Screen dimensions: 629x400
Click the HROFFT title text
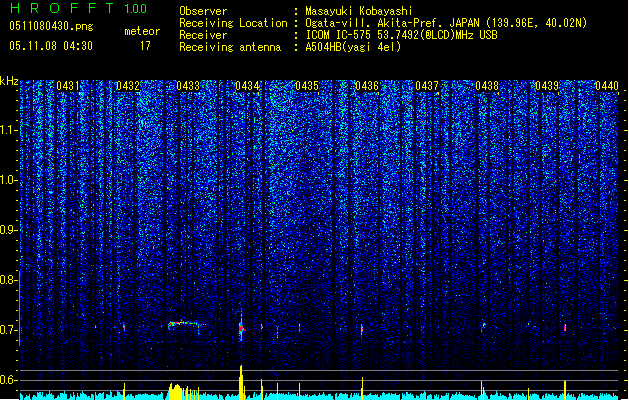[63, 8]
